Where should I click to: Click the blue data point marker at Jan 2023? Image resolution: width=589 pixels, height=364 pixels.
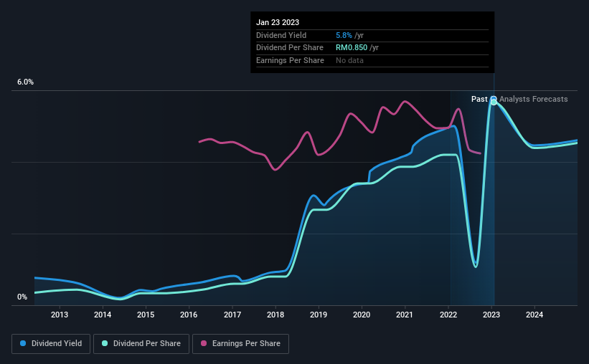(x=494, y=99)
